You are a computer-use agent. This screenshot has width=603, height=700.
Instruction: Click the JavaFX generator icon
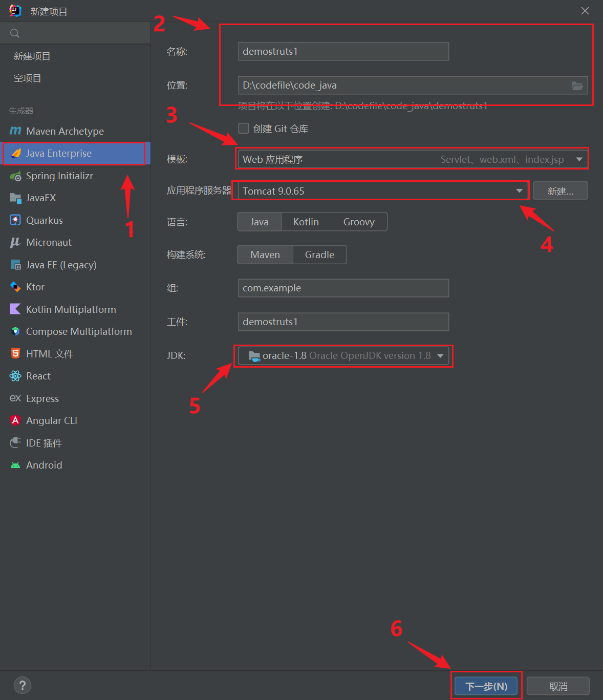point(15,198)
